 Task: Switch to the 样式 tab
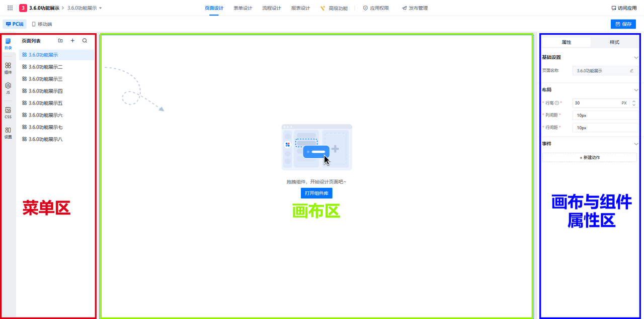[614, 42]
